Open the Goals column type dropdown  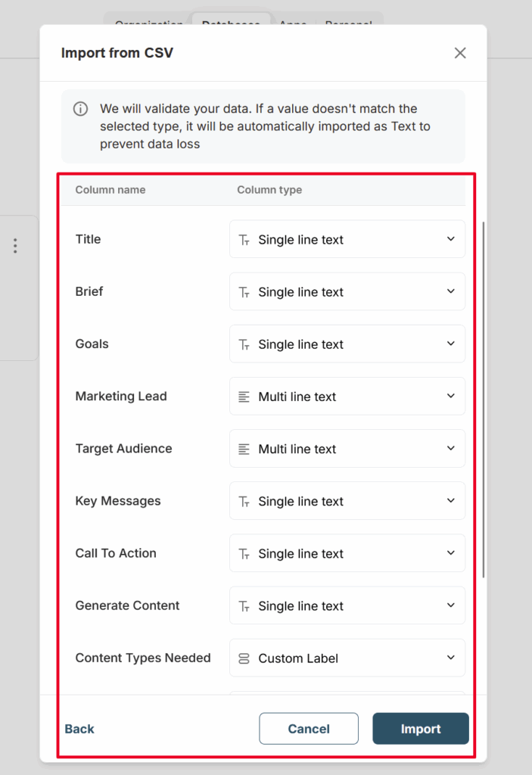(347, 344)
